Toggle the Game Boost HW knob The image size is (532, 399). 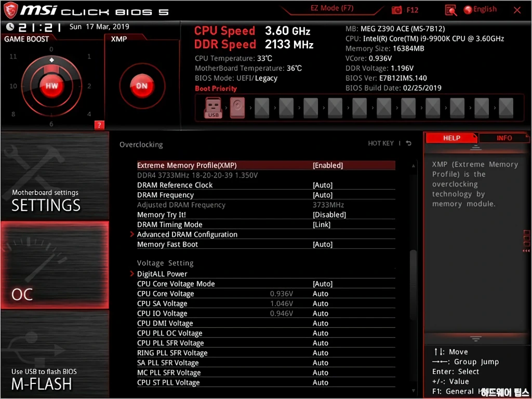click(51, 86)
